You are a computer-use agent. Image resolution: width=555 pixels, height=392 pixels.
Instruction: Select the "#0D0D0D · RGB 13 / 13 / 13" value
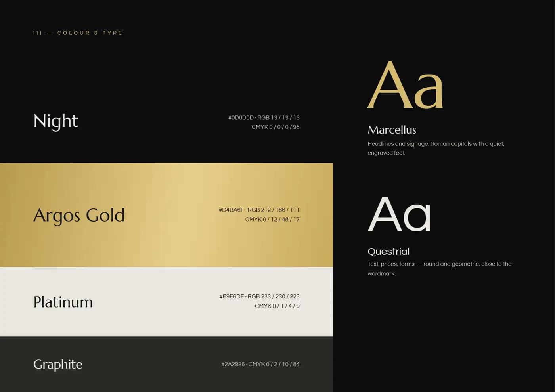coord(264,118)
